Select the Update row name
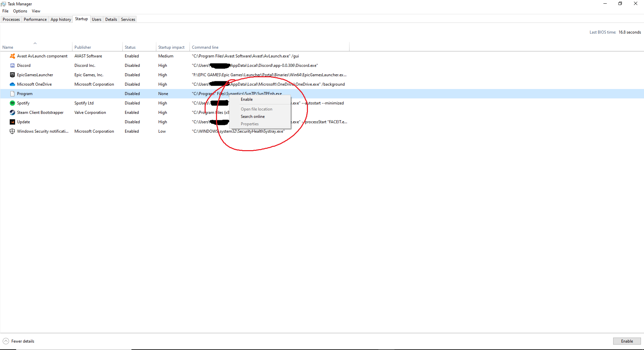This screenshot has width=644, height=350. click(x=23, y=122)
